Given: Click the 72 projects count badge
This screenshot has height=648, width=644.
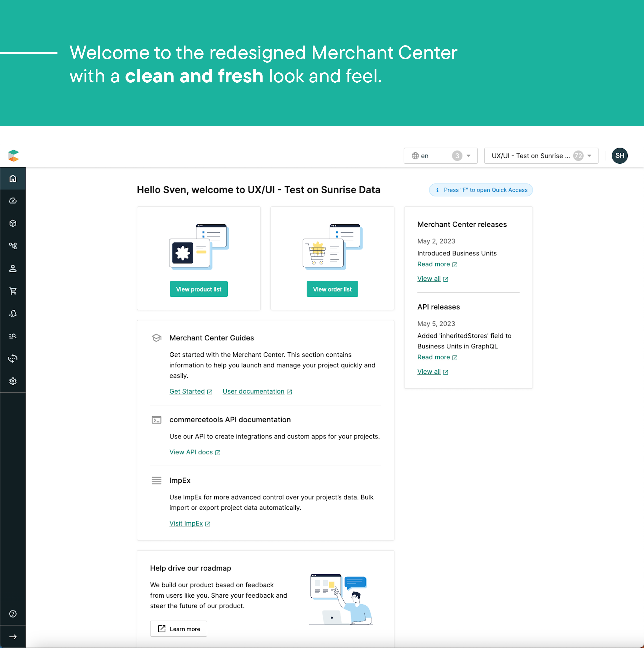Looking at the screenshot, I should point(578,156).
